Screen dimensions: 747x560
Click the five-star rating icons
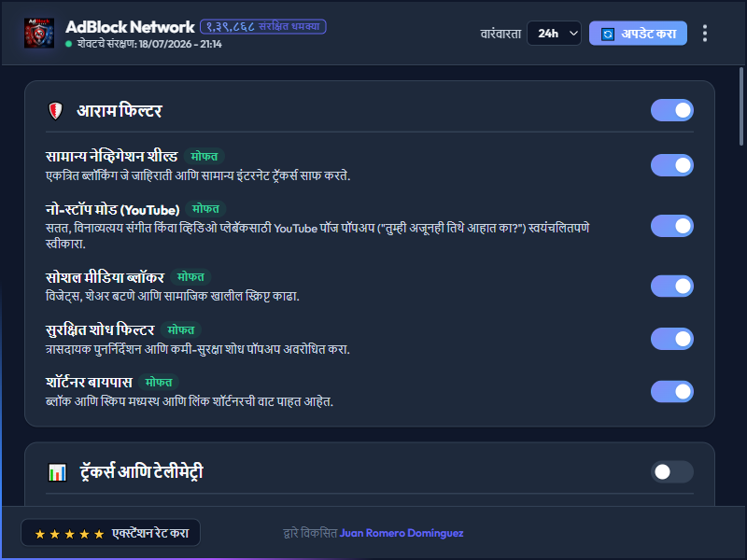[x=69, y=534]
